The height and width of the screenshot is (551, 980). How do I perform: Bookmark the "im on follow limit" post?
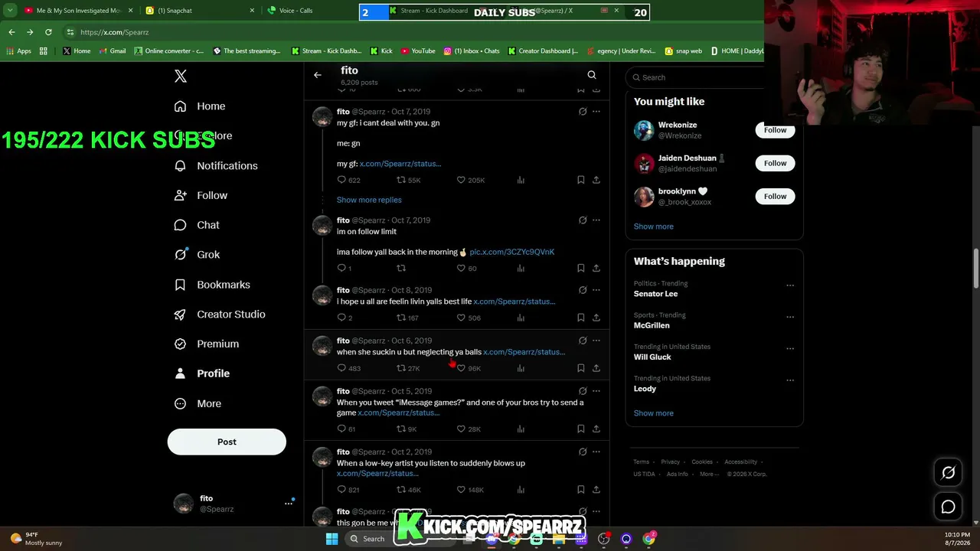tap(581, 268)
